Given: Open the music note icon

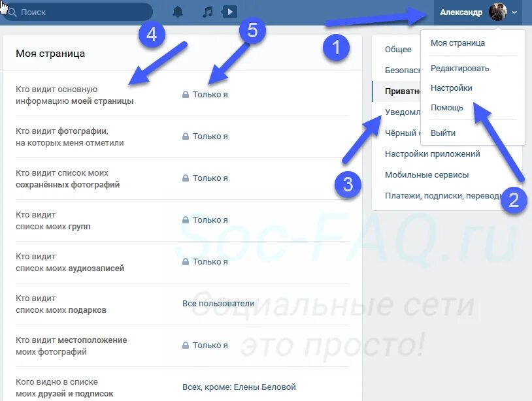Looking at the screenshot, I should 208,12.
